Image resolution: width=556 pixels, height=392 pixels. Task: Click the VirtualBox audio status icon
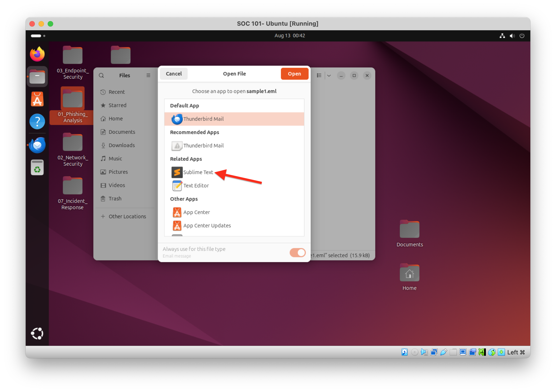tap(424, 352)
